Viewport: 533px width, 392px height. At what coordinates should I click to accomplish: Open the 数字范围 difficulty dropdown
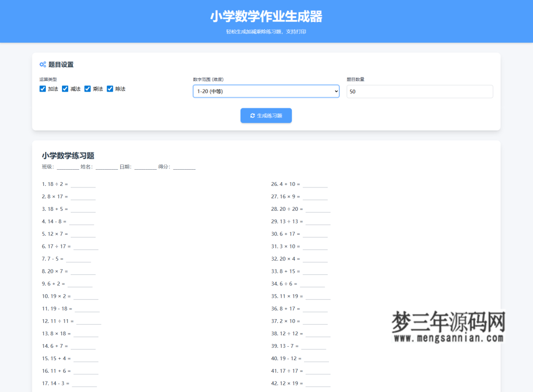click(x=266, y=91)
